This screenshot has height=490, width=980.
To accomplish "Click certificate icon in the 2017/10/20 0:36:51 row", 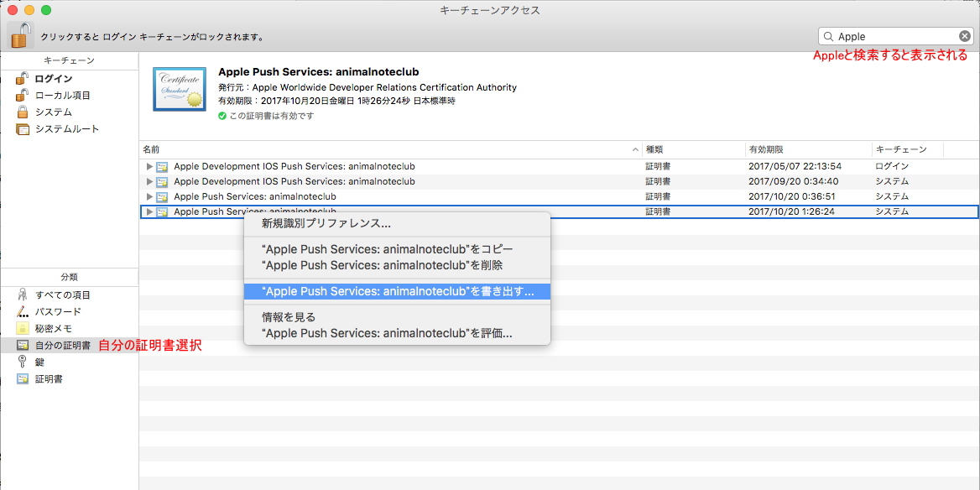I will point(162,197).
